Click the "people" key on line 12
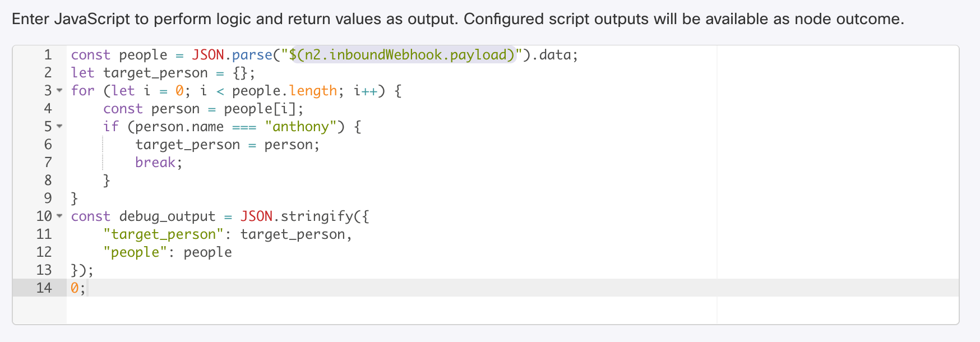Viewport: 980px width, 342px height. coord(135,252)
